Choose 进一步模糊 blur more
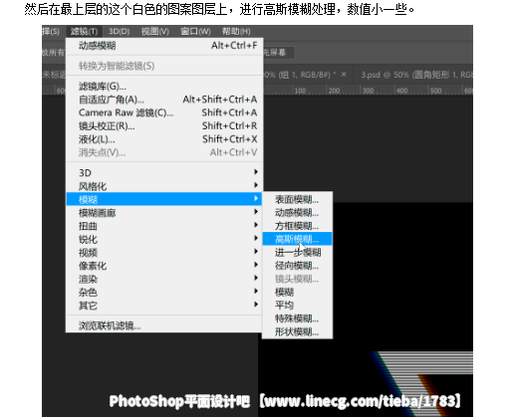The width and height of the screenshot is (516, 420). (x=297, y=253)
